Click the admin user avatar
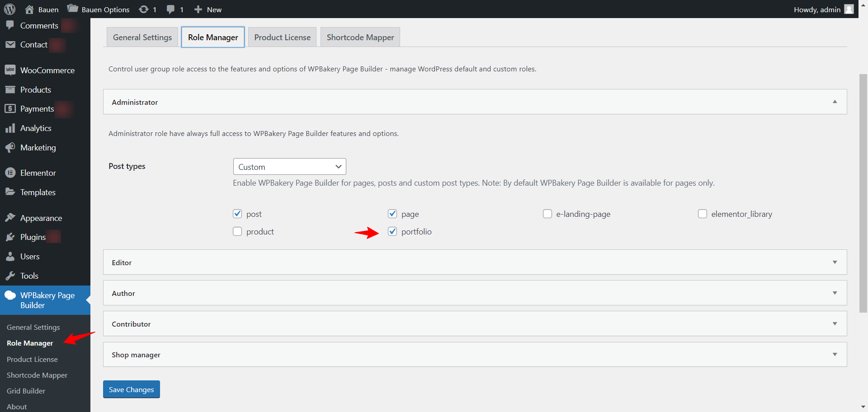 tap(849, 9)
